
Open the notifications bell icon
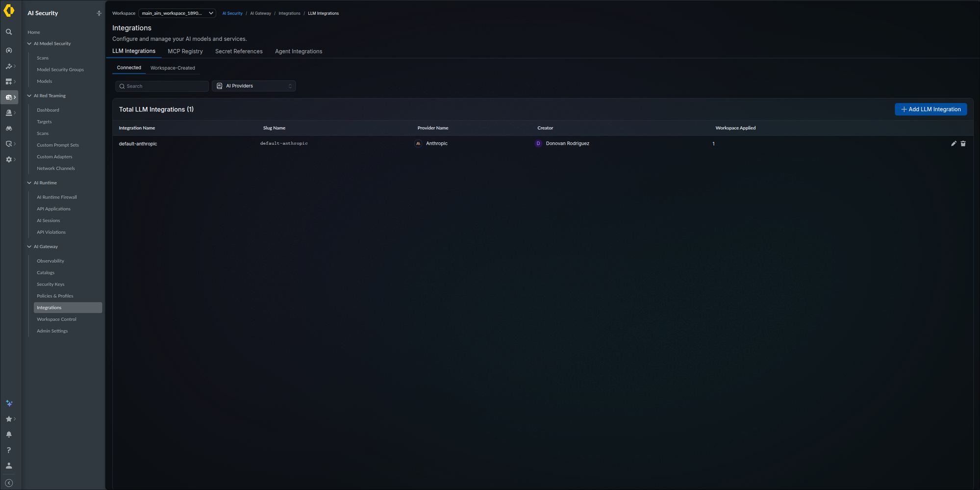pyautogui.click(x=9, y=435)
